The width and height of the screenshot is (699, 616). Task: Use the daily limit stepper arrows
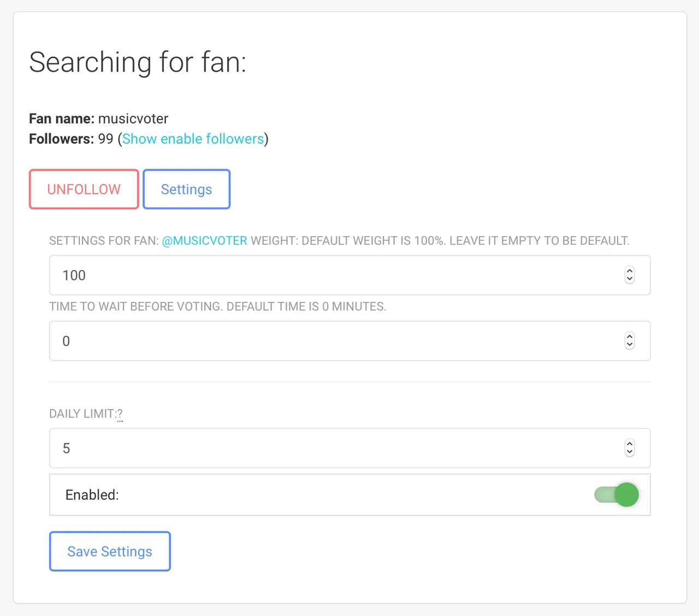[x=630, y=448]
